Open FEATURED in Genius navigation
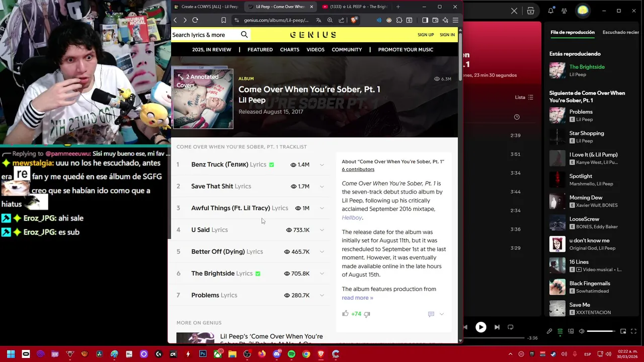This screenshot has width=644, height=362. 260,50
